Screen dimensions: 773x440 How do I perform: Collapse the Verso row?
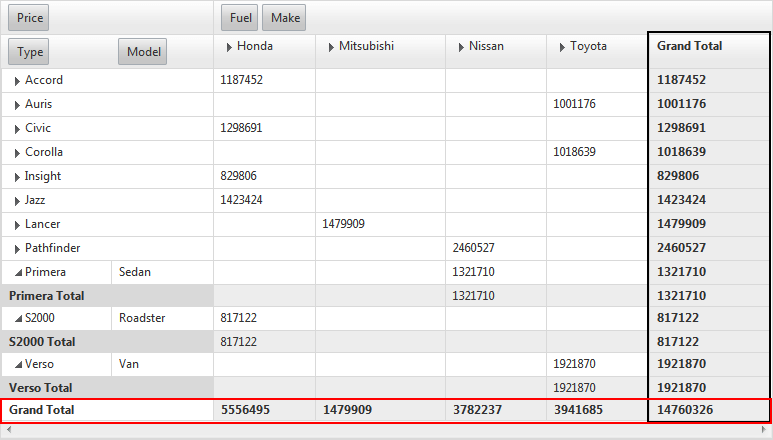[x=18, y=365]
